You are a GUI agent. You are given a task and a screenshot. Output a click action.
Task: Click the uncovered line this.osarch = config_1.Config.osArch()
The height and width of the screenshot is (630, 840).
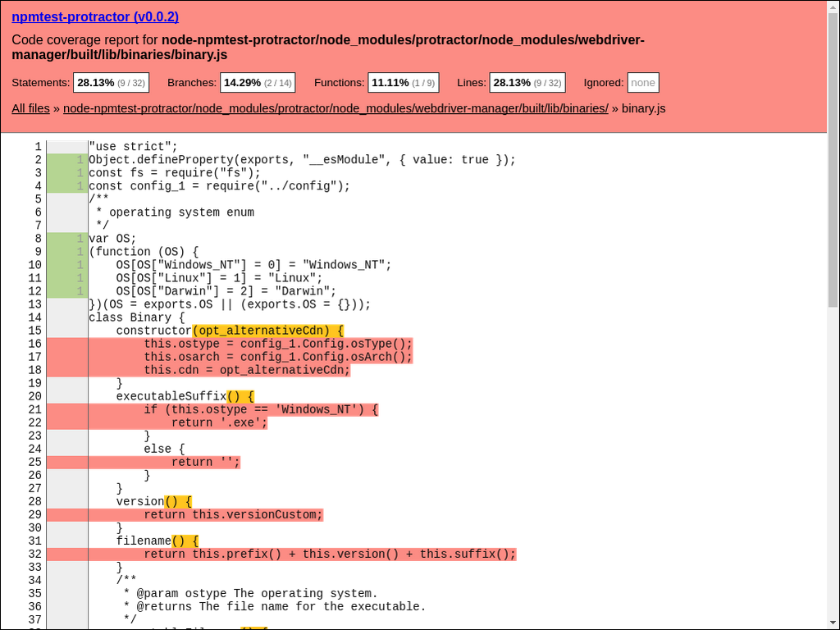pyautogui.click(x=278, y=357)
